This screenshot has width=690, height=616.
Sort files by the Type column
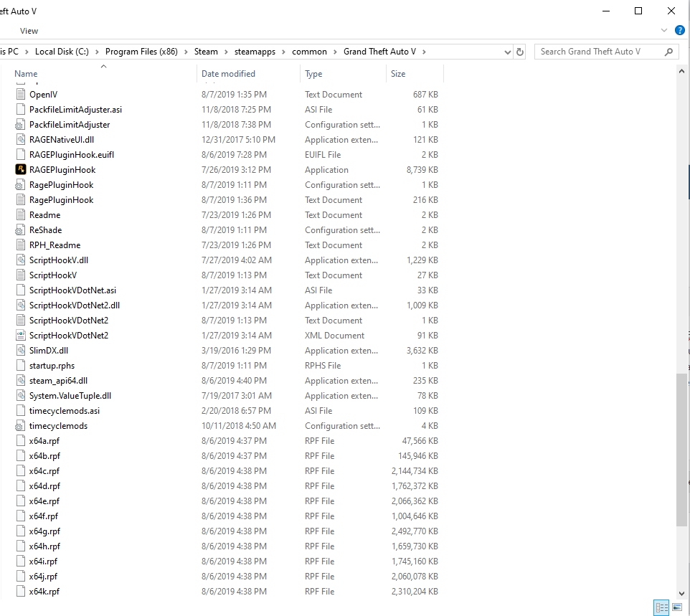pos(313,73)
